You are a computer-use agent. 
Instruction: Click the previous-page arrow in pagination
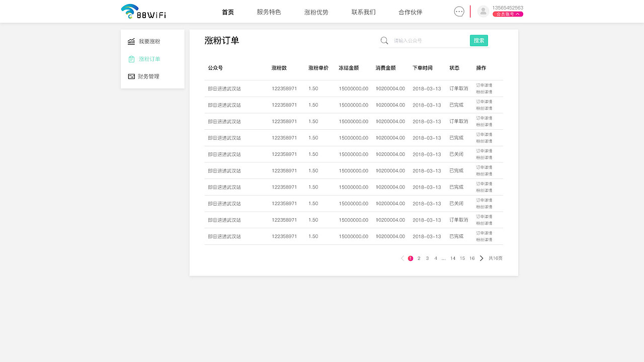(402, 258)
